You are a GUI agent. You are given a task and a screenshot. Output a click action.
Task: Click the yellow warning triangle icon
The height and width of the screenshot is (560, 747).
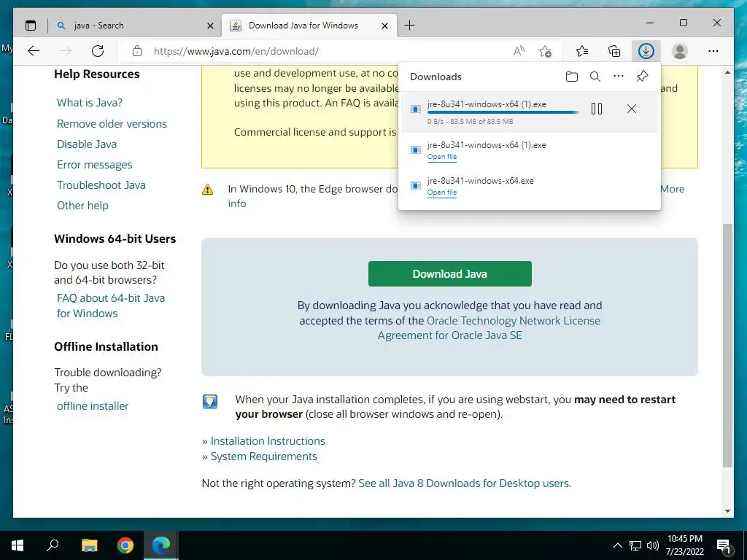(x=208, y=190)
